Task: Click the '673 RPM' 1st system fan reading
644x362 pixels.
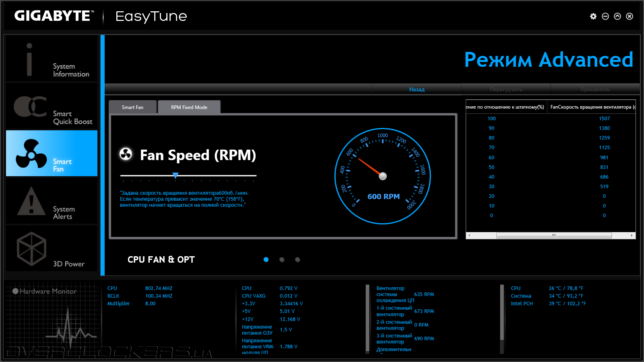Action: click(424, 311)
